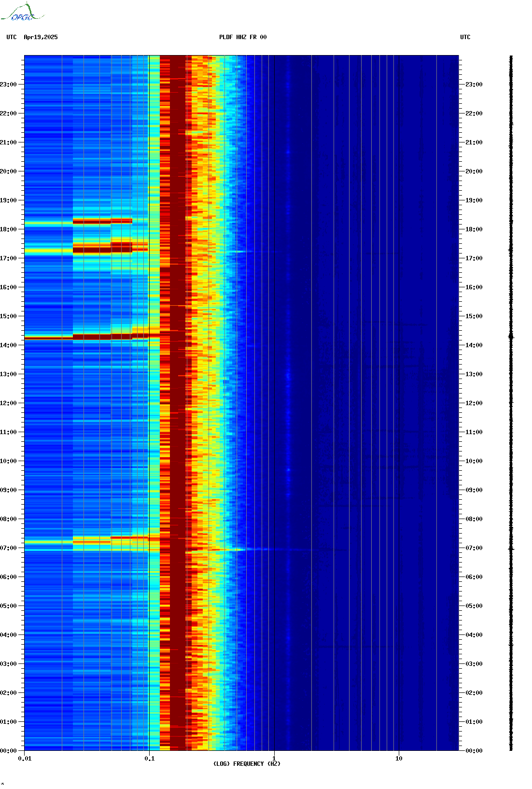This screenshot has width=532, height=789.
Task: Click the right-axis 11:00 label
Action: pyautogui.click(x=474, y=432)
